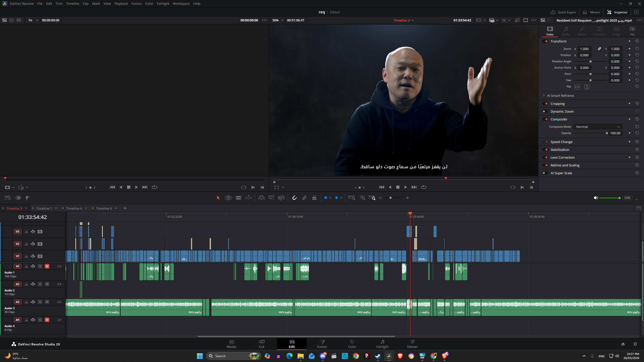Open the Timeline 3 viewer name dropdown
This screenshot has width=644, height=362.
[x=404, y=20]
